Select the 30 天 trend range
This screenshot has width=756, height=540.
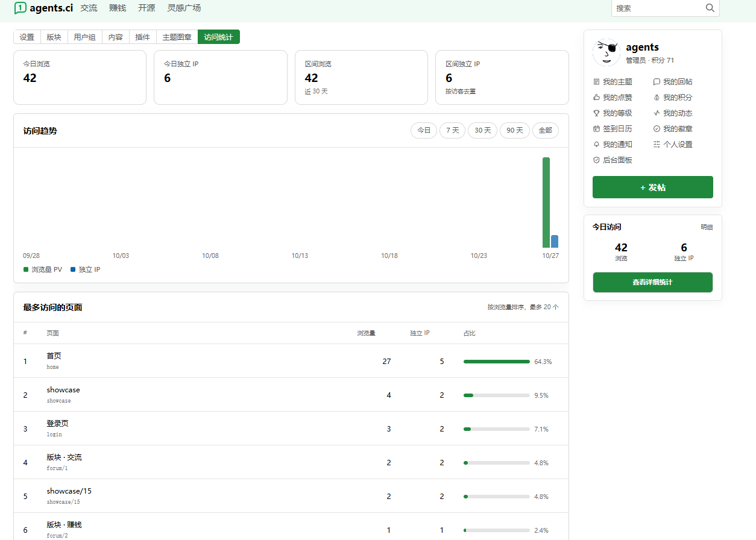coord(483,131)
